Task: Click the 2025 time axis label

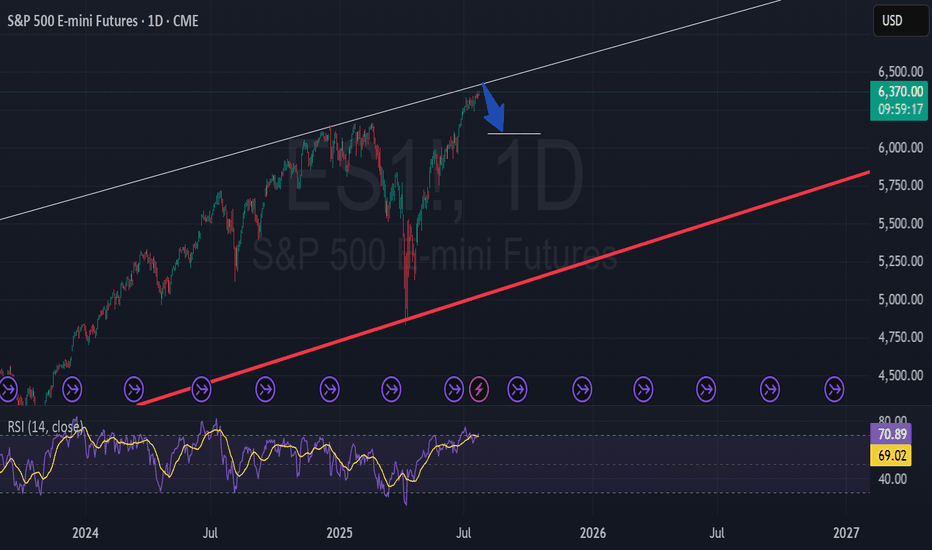Action: [339, 533]
